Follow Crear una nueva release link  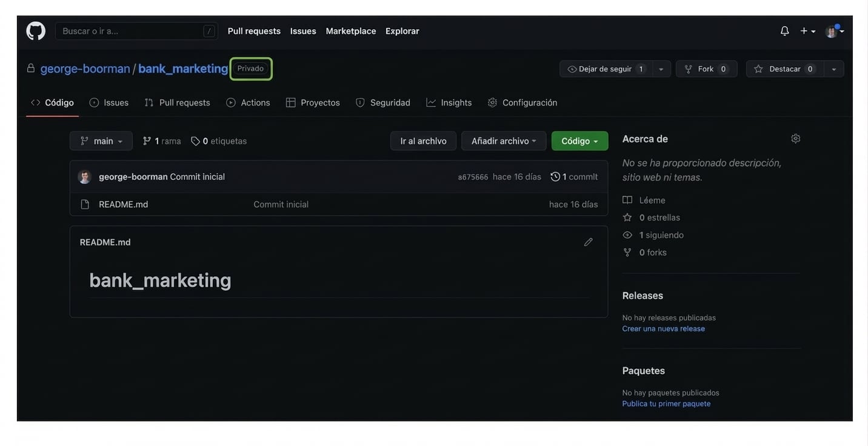(x=663, y=328)
